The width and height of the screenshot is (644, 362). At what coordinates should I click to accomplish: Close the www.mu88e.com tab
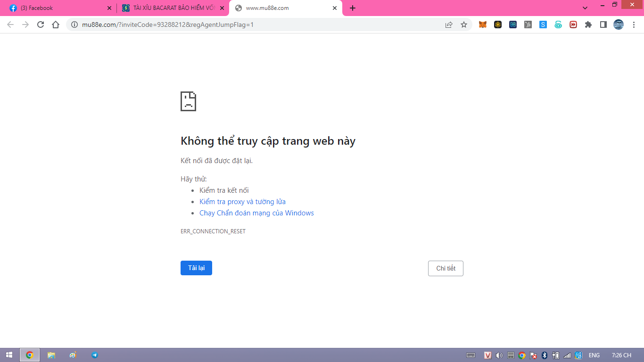coord(335,8)
